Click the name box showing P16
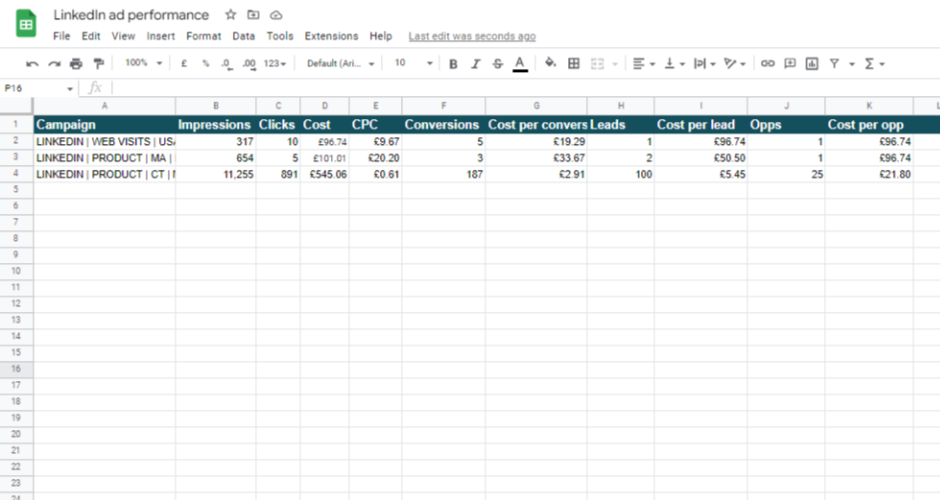Image resolution: width=940 pixels, height=500 pixels. click(39, 88)
